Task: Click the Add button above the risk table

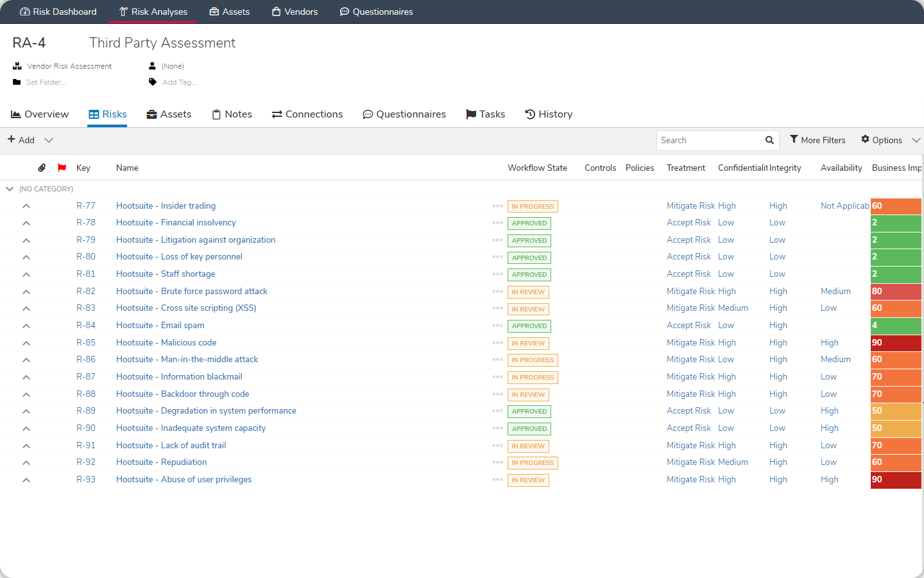Action: tap(21, 140)
